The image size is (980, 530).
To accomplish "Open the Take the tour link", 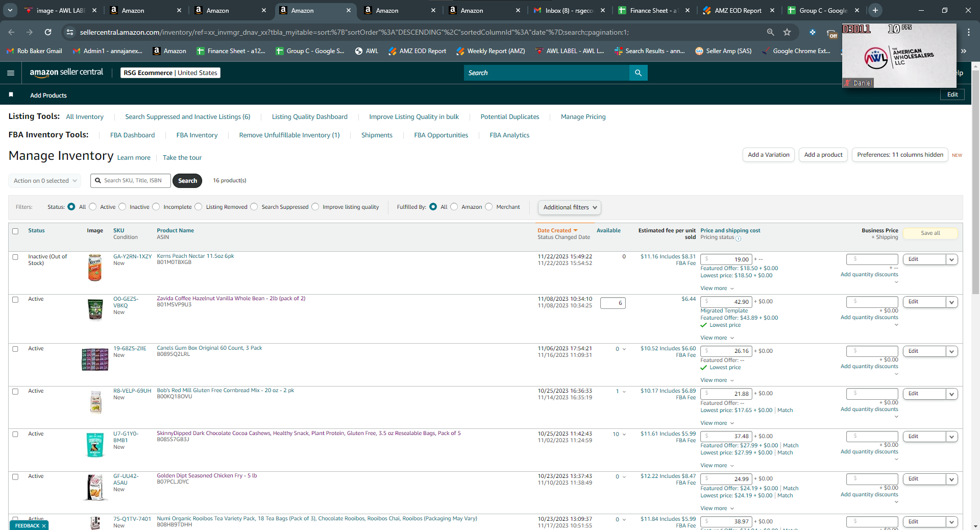I will (182, 158).
